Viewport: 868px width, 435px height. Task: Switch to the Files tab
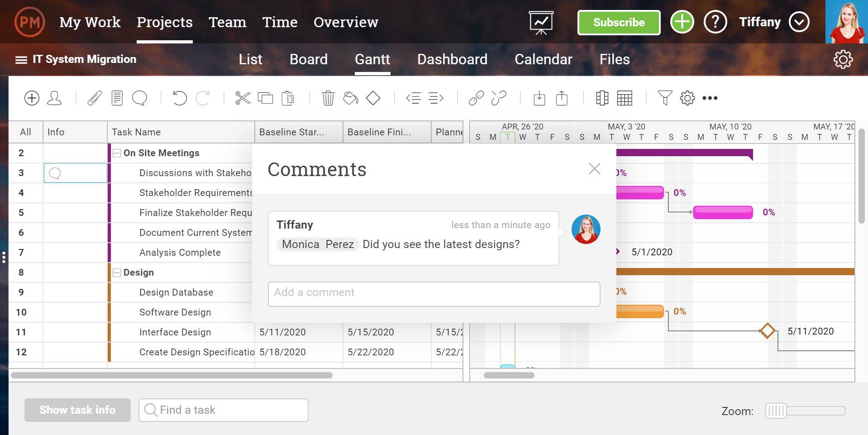[614, 59]
